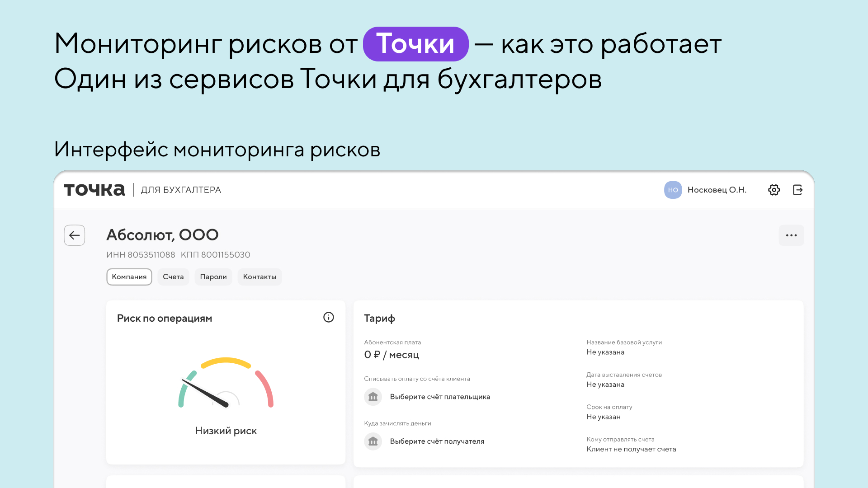Click info icon in risk card
This screenshot has height=488, width=868.
pyautogui.click(x=329, y=318)
